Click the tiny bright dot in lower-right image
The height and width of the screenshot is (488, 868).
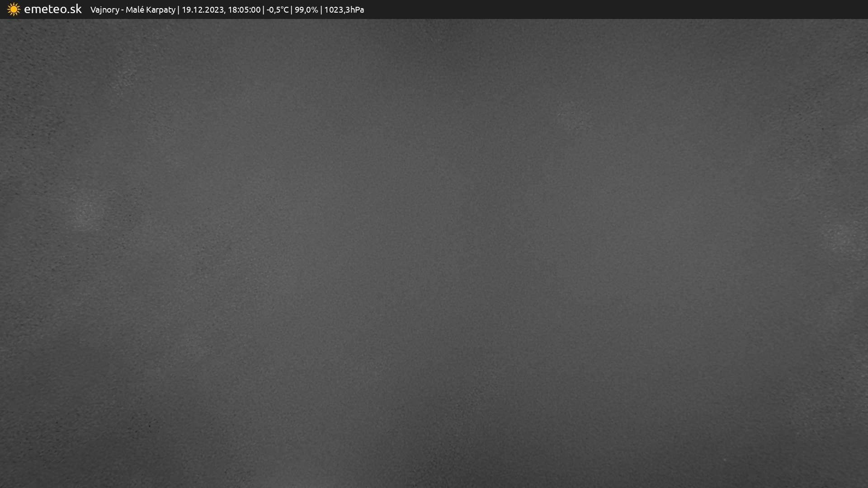pos(724,460)
